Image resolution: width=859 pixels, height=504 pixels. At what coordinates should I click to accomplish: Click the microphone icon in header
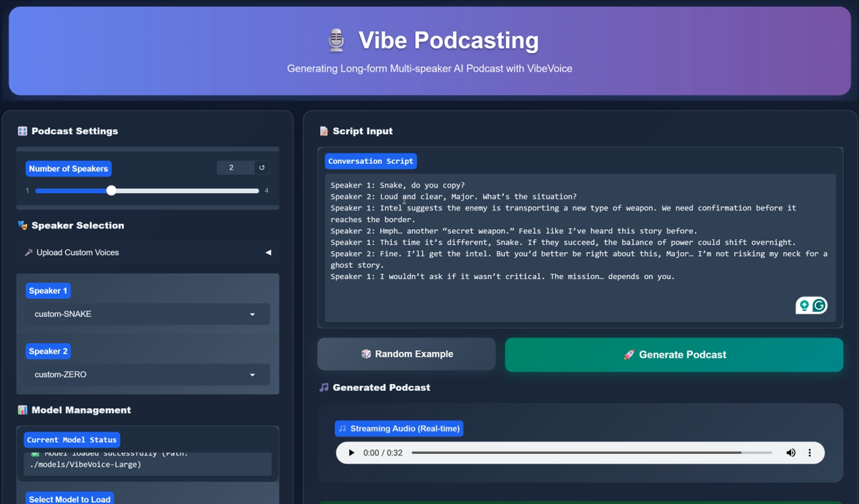pyautogui.click(x=336, y=40)
